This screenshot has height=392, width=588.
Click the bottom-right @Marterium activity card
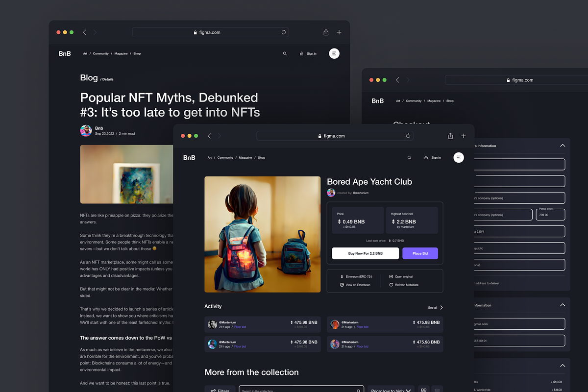tap(385, 344)
